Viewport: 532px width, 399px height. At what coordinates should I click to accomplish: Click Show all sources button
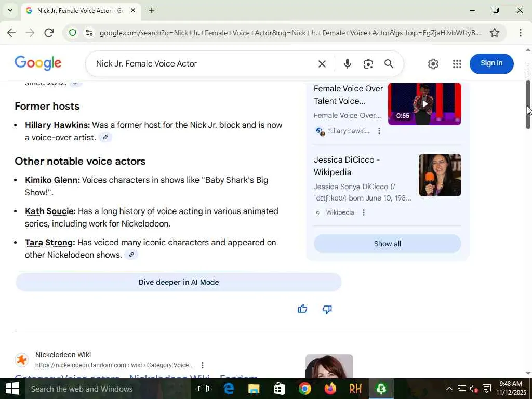[387, 244]
